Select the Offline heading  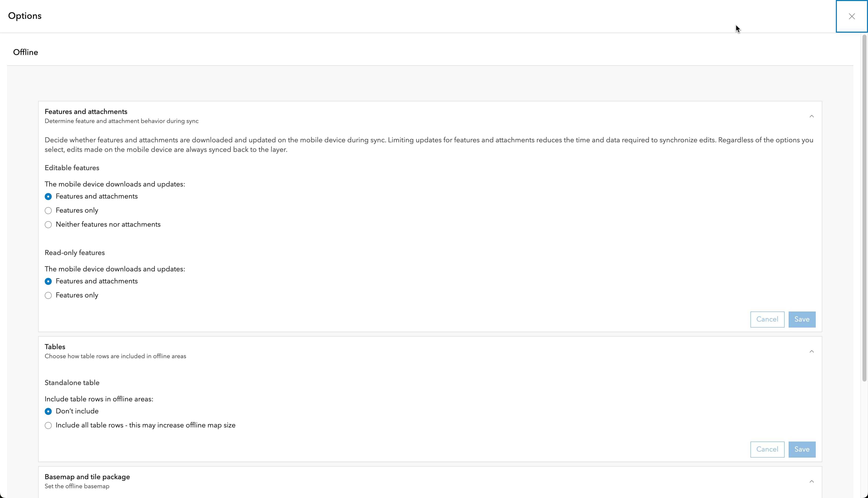click(x=26, y=52)
